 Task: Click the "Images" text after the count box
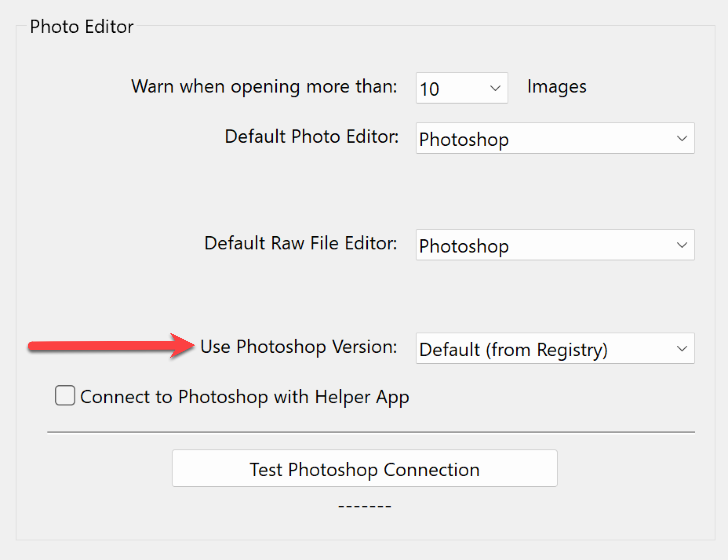(556, 87)
